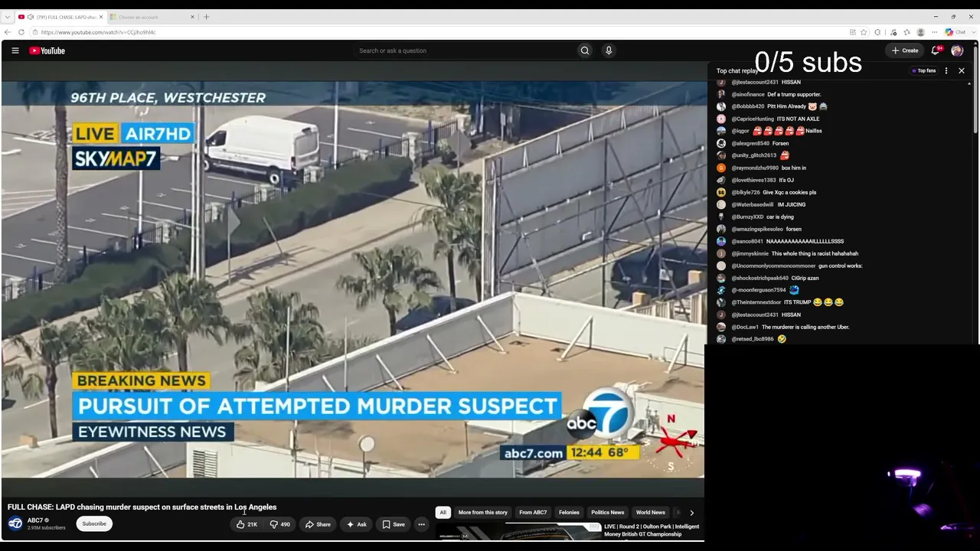The width and height of the screenshot is (980, 551).
Task: Reload the page with refresh icon
Action: [x=21, y=32]
